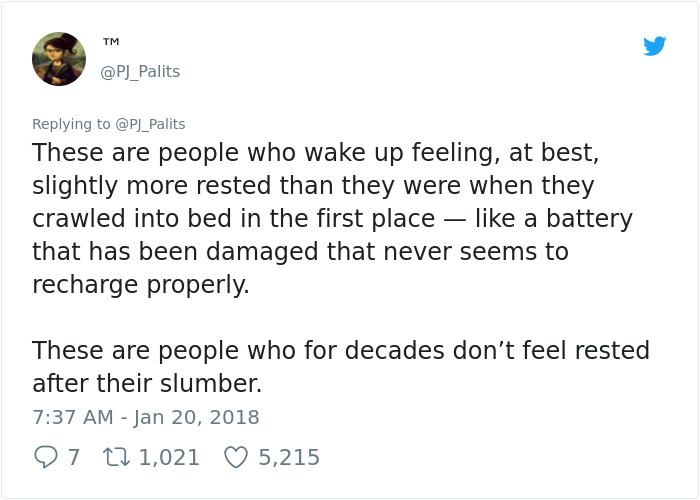Click the reply speech bubble icon
This screenshot has width=700, height=500.
point(46,457)
